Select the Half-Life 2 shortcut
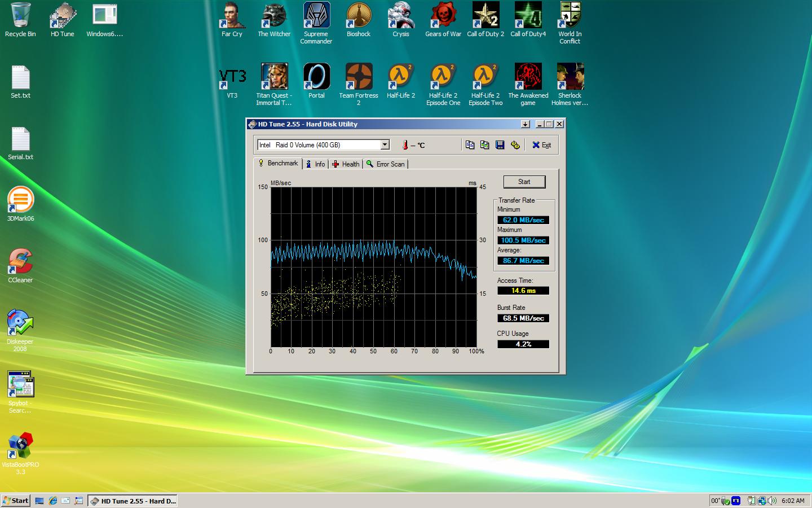This screenshot has height=508, width=812. click(x=401, y=82)
